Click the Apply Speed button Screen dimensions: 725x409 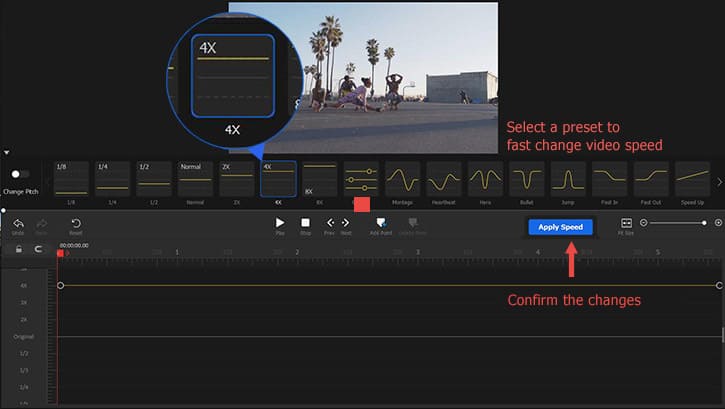coord(561,227)
